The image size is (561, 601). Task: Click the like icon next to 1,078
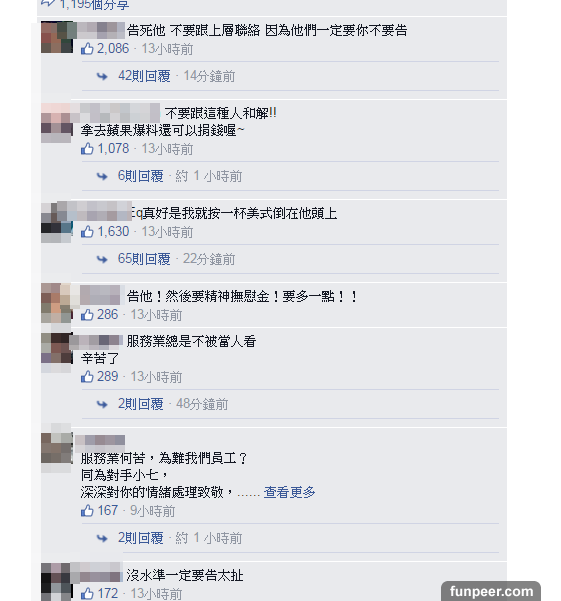tap(87, 149)
